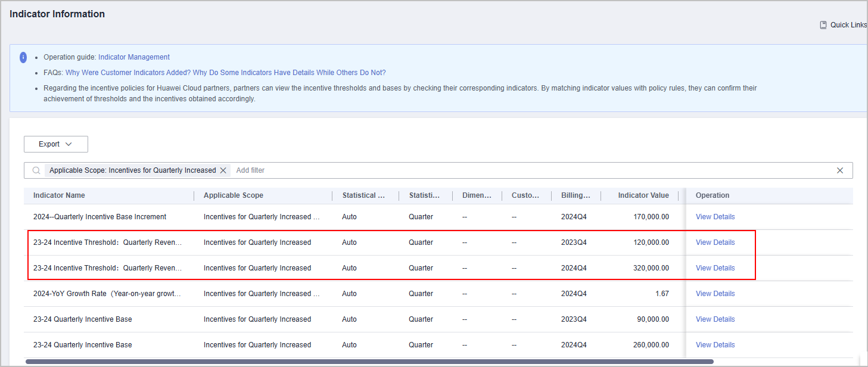
Task: View details for 2023Q4 Incentive Threshold row
Action: point(715,242)
